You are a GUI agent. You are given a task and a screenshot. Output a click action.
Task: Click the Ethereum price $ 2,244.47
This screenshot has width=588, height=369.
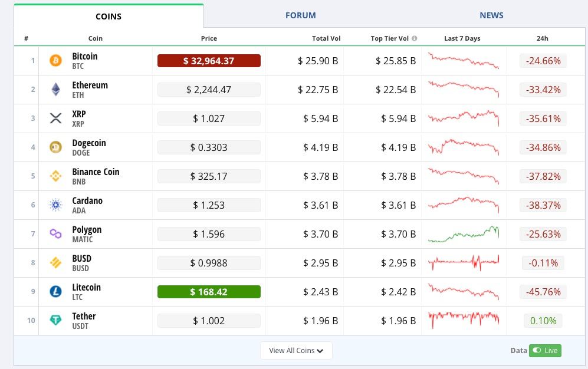tap(209, 90)
